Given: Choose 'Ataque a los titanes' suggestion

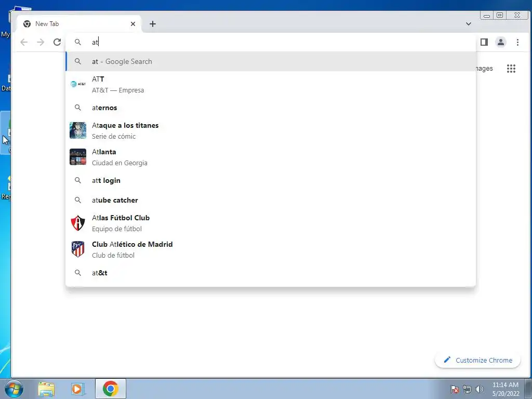Looking at the screenshot, I should (x=271, y=130).
